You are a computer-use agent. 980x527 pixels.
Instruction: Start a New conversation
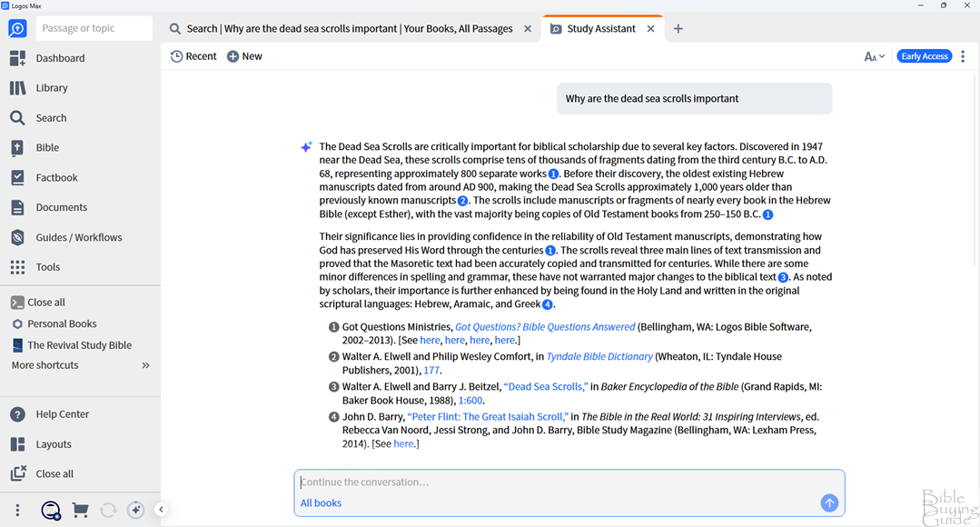244,56
